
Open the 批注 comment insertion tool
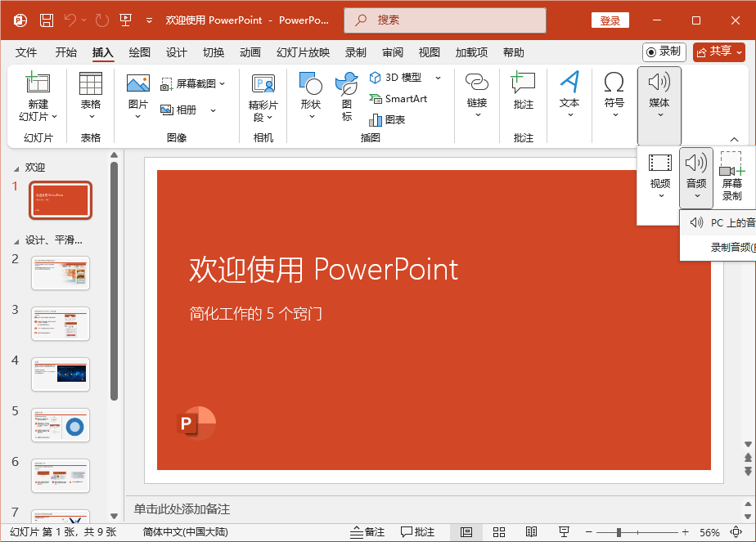click(523, 92)
